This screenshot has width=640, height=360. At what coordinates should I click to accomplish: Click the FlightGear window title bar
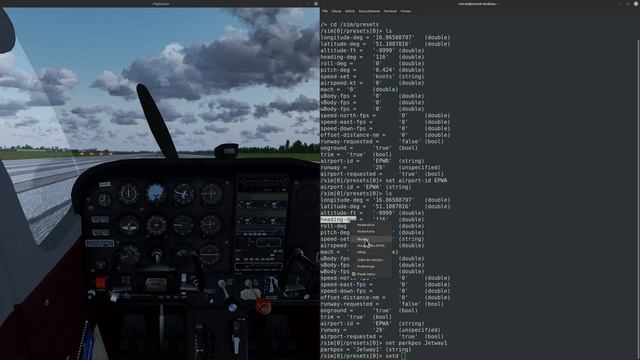point(160,4)
